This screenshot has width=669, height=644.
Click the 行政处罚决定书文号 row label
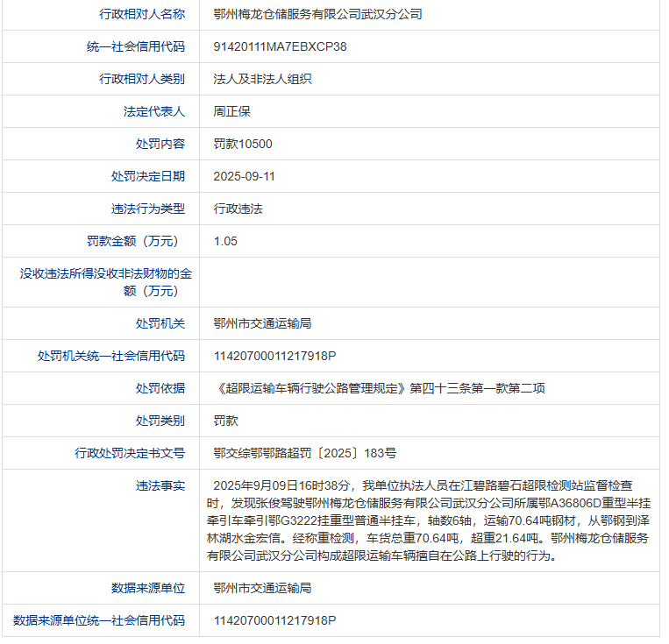pyautogui.click(x=130, y=453)
